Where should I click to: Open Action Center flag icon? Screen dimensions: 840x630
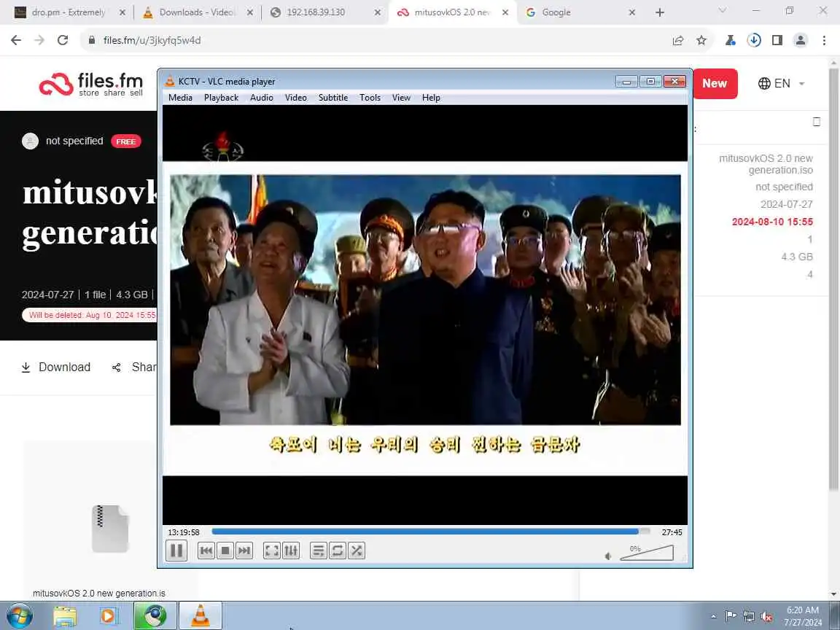(730, 616)
